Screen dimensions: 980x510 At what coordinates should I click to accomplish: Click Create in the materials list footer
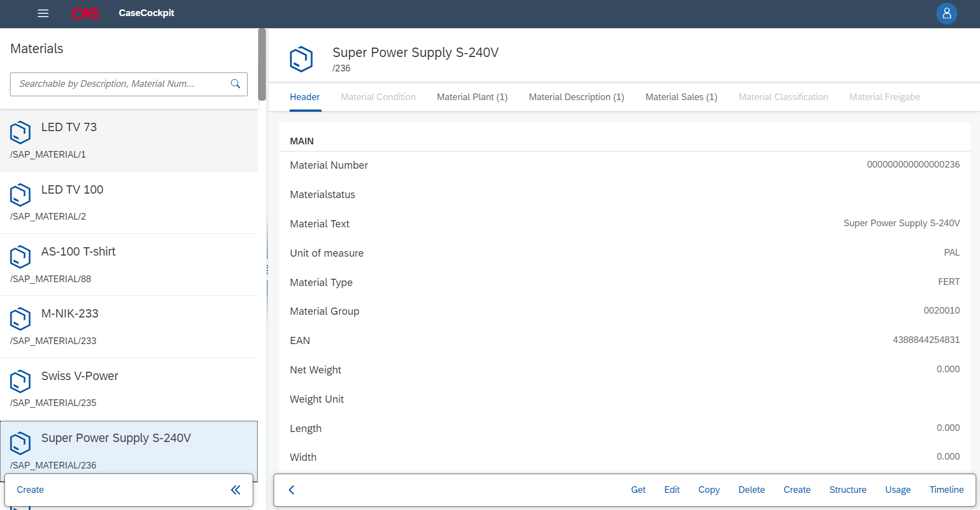[x=30, y=490]
